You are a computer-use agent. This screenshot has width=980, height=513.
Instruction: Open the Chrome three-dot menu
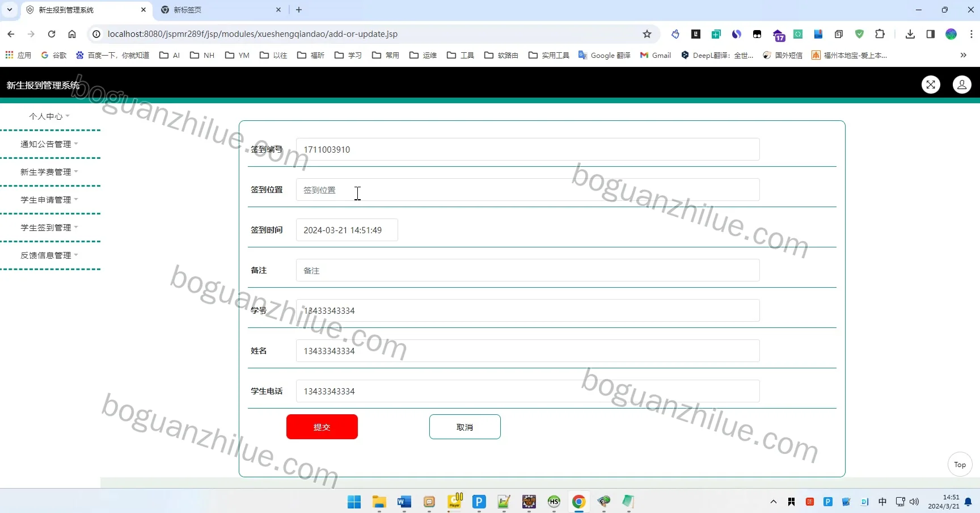point(971,34)
